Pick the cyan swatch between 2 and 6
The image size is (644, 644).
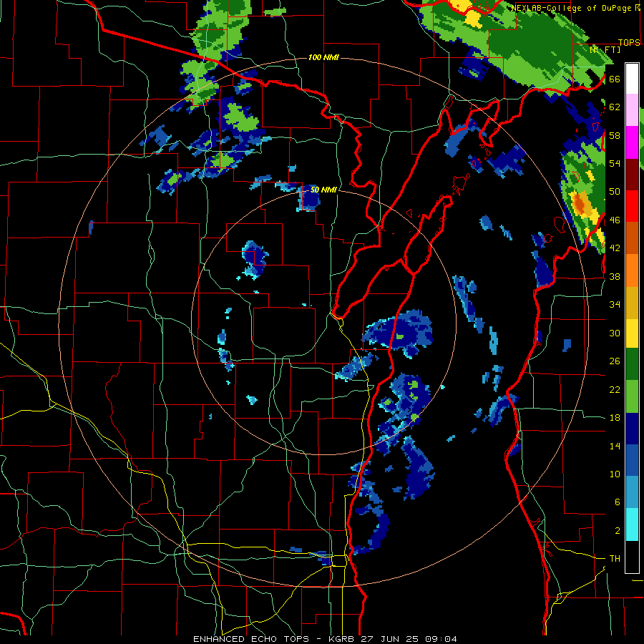(632, 525)
